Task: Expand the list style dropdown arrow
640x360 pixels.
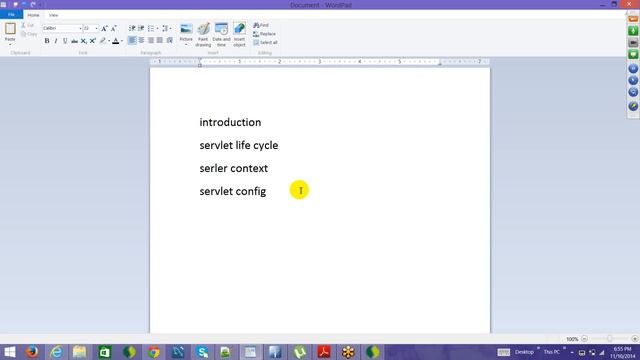Action: coord(158,28)
